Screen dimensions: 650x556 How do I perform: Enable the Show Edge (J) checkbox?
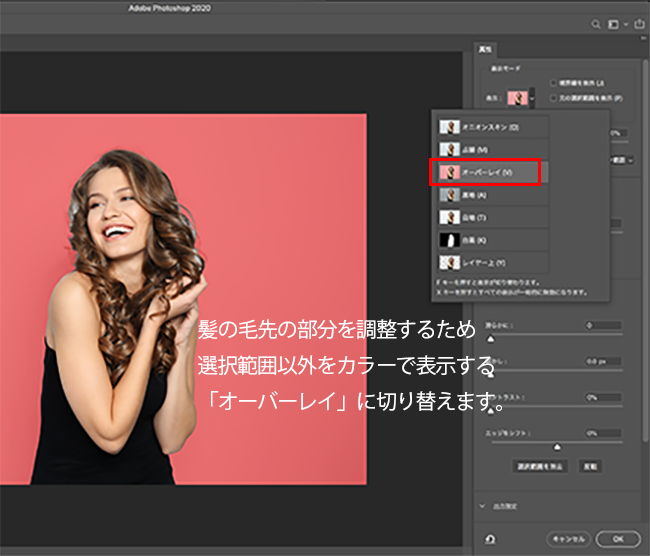pyautogui.click(x=554, y=85)
